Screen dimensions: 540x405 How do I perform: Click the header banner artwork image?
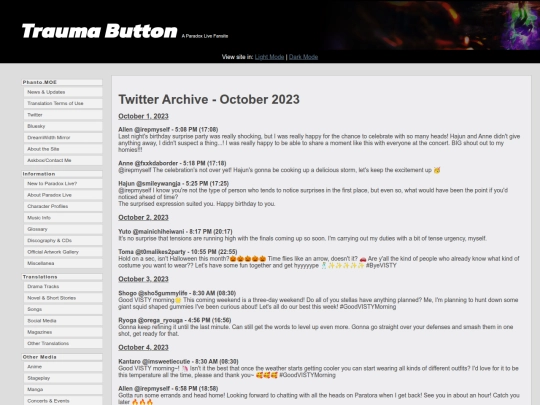(x=432, y=25)
